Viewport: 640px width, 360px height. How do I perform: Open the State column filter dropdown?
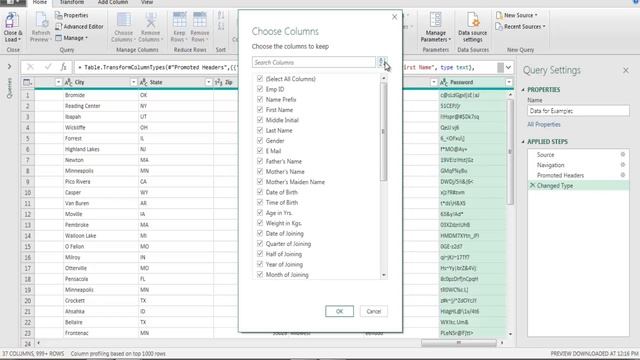point(208,82)
